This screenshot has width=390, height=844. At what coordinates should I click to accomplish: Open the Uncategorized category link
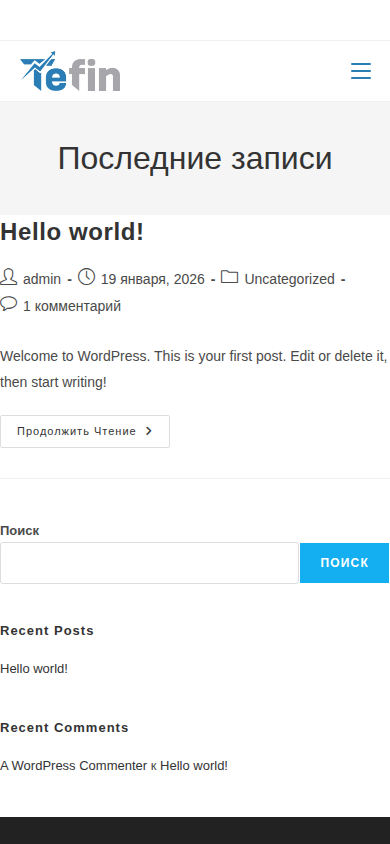[289, 279]
